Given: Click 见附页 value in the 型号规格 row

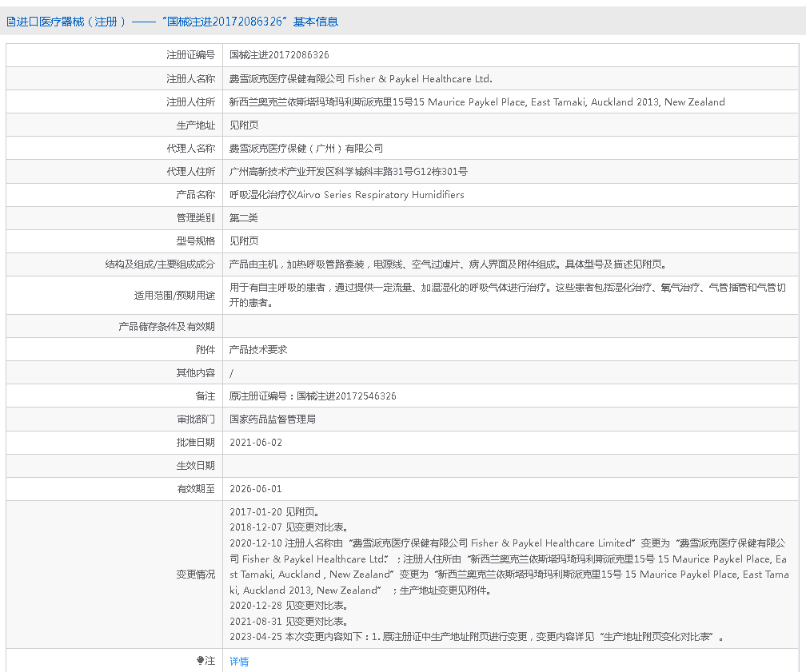Looking at the screenshot, I should tap(244, 241).
